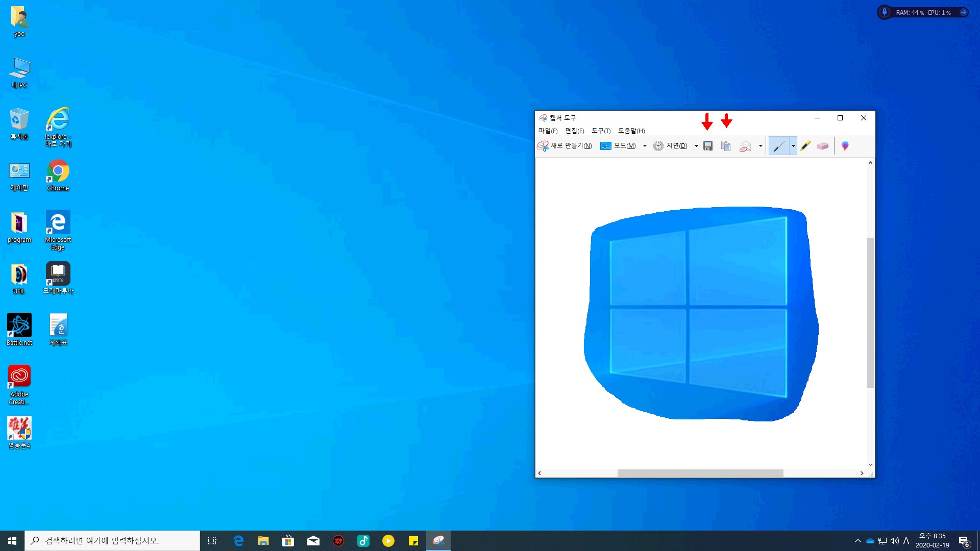
Task: Open the pen options dropdown arrow
Action: click(x=793, y=146)
